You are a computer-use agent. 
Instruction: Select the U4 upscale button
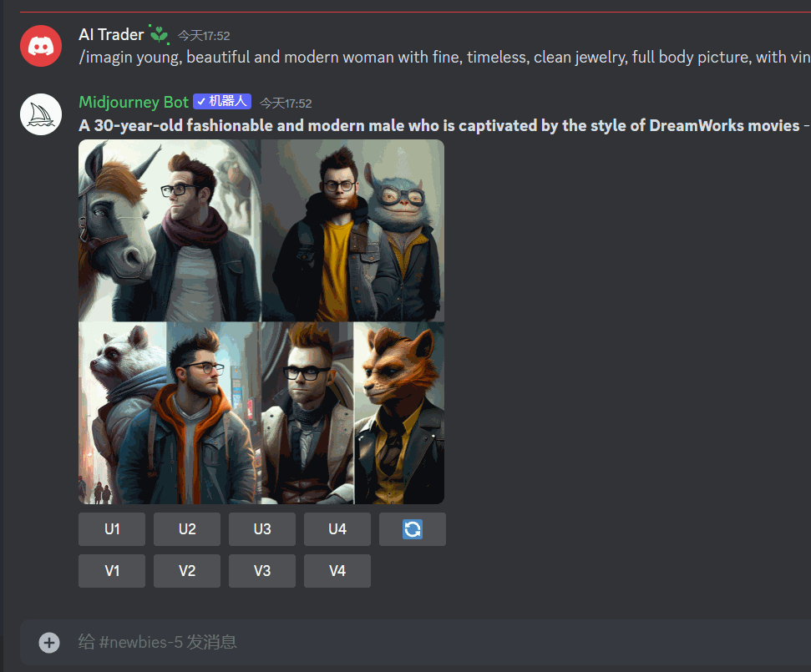[x=337, y=529]
